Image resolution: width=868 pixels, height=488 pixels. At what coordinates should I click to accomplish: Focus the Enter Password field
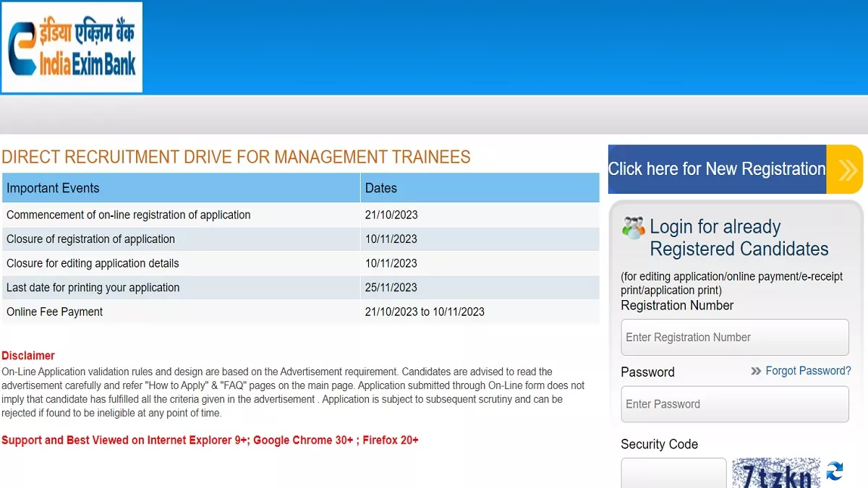click(734, 404)
